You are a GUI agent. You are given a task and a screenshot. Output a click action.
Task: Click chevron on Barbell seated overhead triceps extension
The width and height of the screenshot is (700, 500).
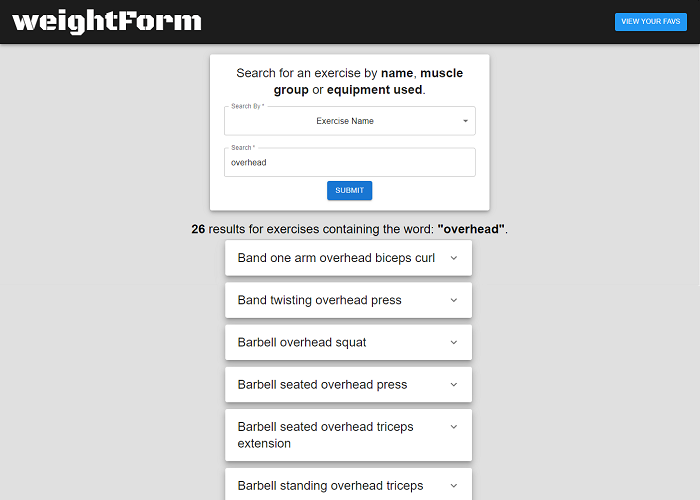click(453, 427)
